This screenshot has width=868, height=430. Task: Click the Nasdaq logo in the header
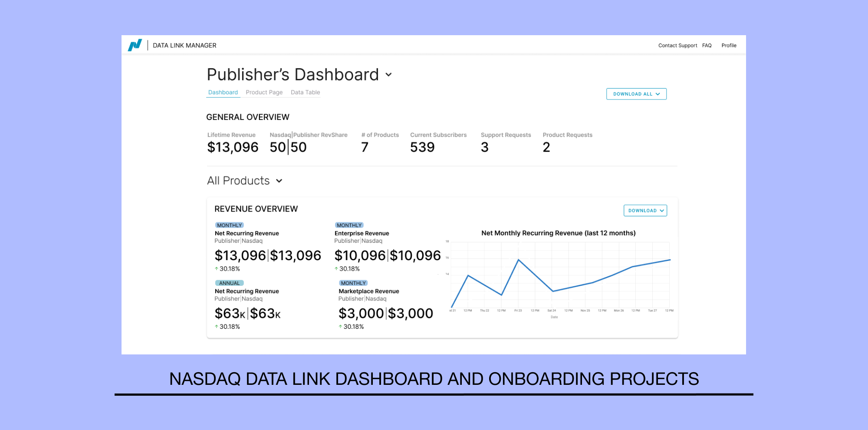135,45
